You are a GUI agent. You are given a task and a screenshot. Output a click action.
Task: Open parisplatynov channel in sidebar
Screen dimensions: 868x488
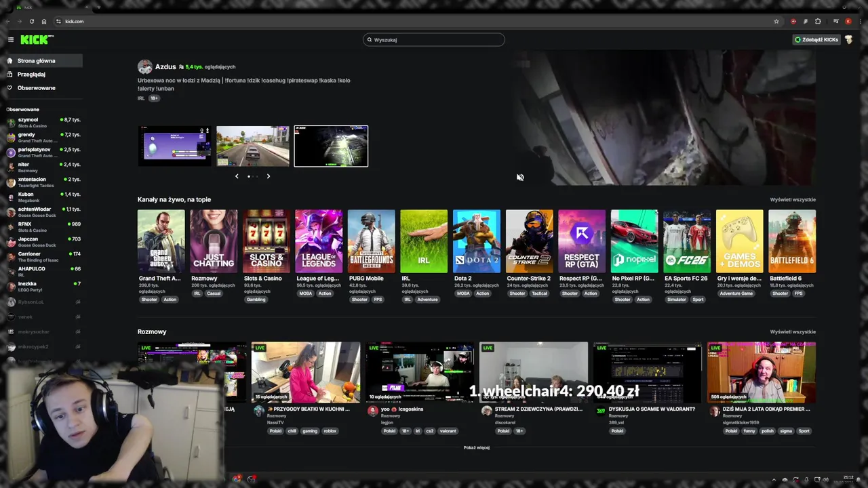[x=43, y=152]
